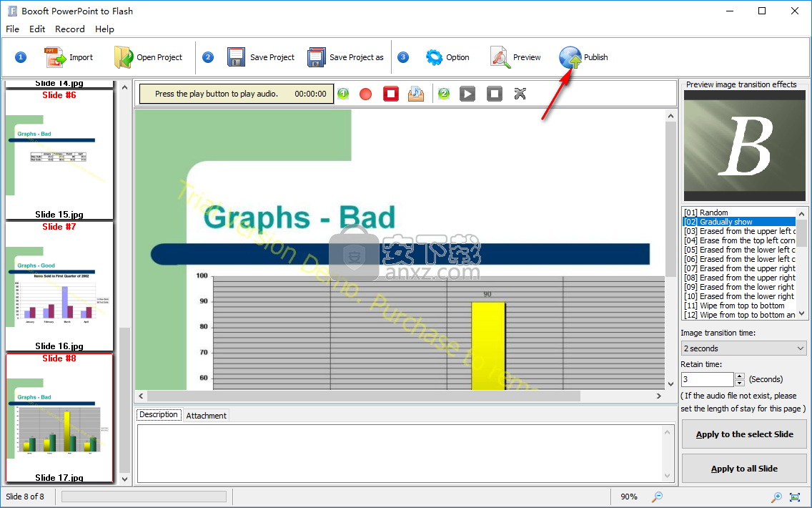Image resolution: width=812 pixels, height=508 pixels.
Task: Choose transition item [09] Erased from lower right
Action: pyautogui.click(x=739, y=287)
